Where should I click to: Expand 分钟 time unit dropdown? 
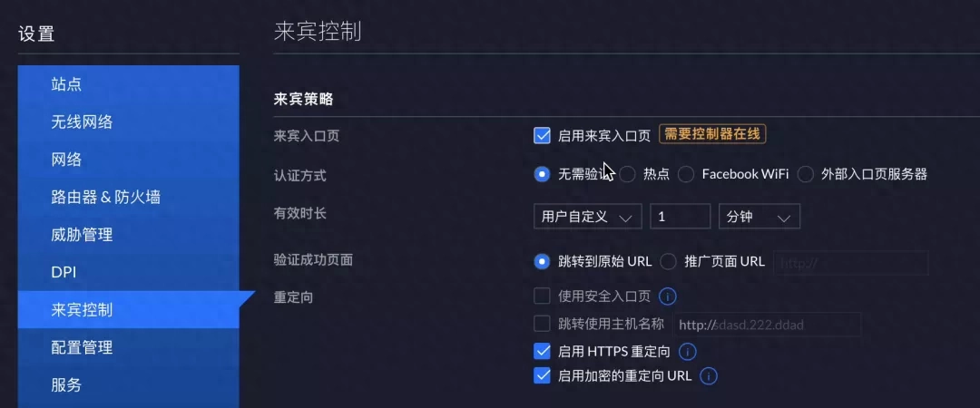[x=759, y=217]
